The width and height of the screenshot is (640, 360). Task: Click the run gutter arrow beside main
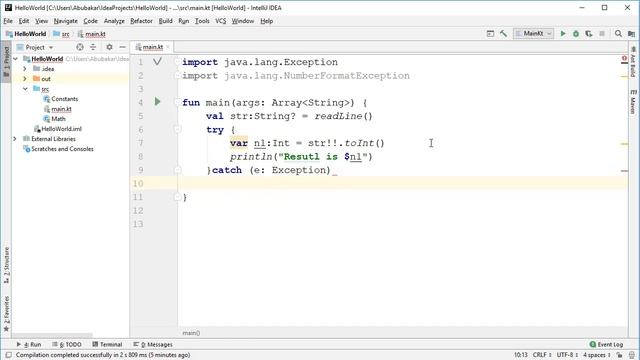tap(158, 102)
